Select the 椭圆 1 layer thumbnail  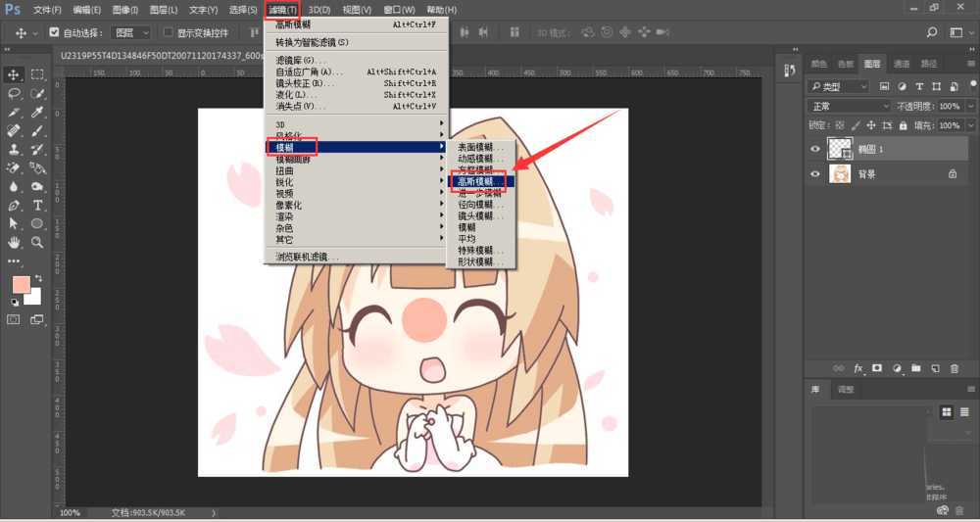click(x=840, y=149)
